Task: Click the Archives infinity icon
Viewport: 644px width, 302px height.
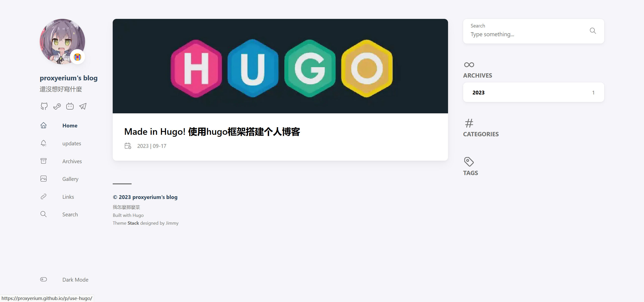Action: [x=469, y=65]
